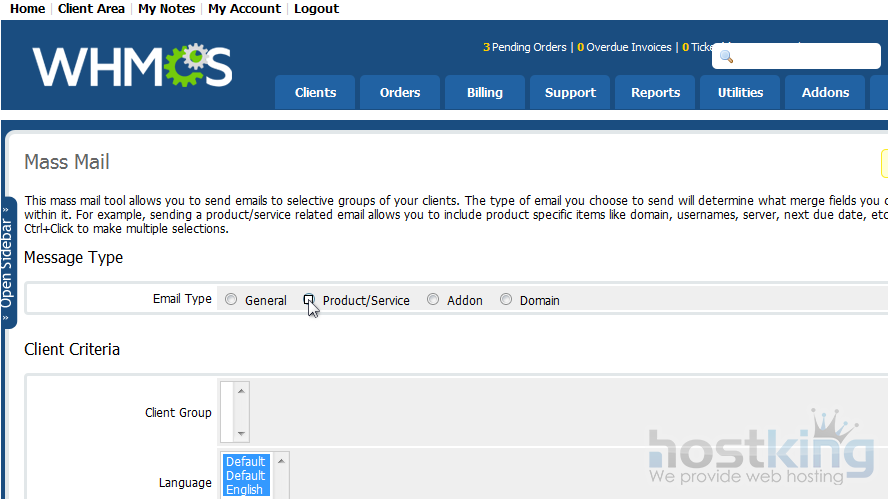Open the Orders navigation tab
The width and height of the screenshot is (889, 500).
click(x=400, y=92)
